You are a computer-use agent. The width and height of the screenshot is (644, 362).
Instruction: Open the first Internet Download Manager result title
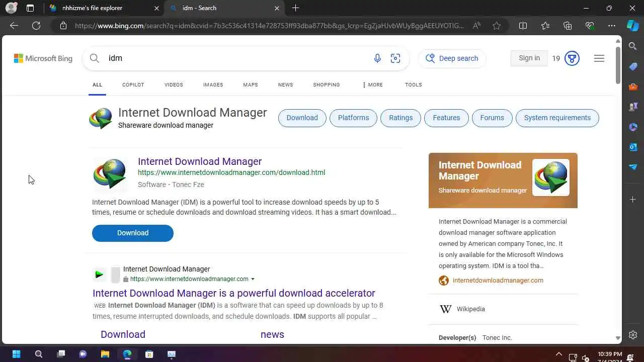[x=200, y=161]
